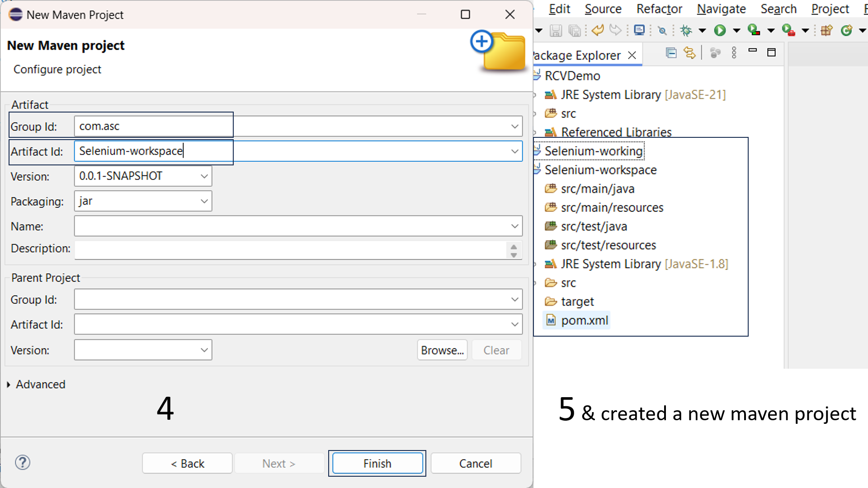This screenshot has height=488, width=868.
Task: Click the Coverage launch icon
Action: pyautogui.click(x=754, y=30)
